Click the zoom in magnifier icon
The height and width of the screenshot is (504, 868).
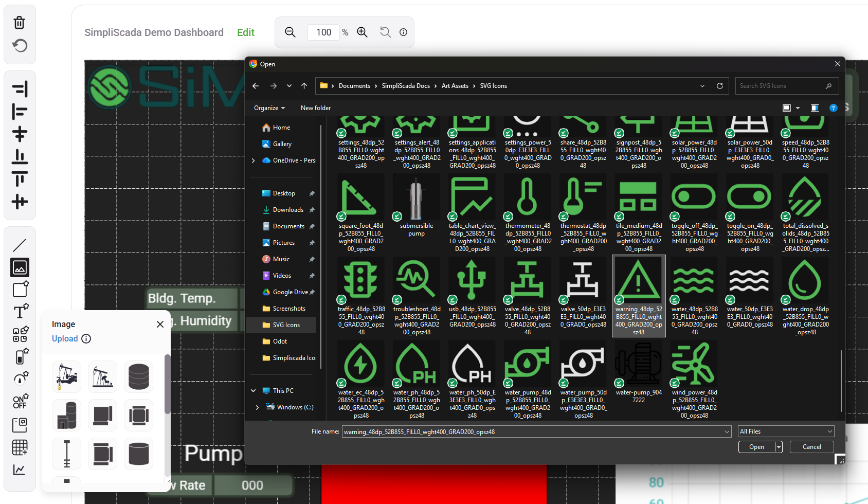(362, 32)
